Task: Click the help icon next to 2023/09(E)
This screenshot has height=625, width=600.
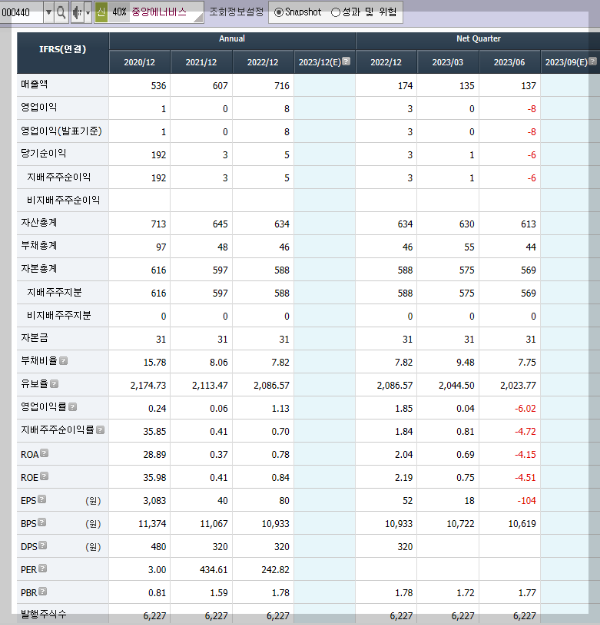Action: 593,61
